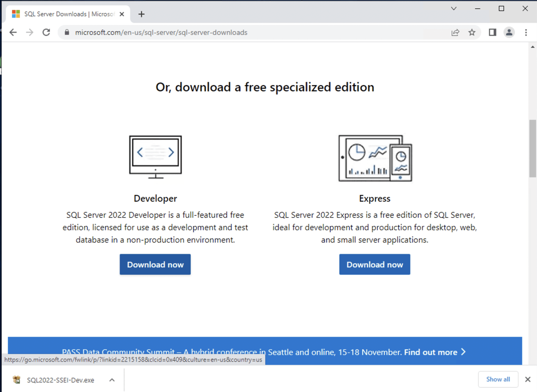This screenshot has width=537, height=392.
Task: Bookmark this page with the star icon
Action: pyautogui.click(x=472, y=32)
